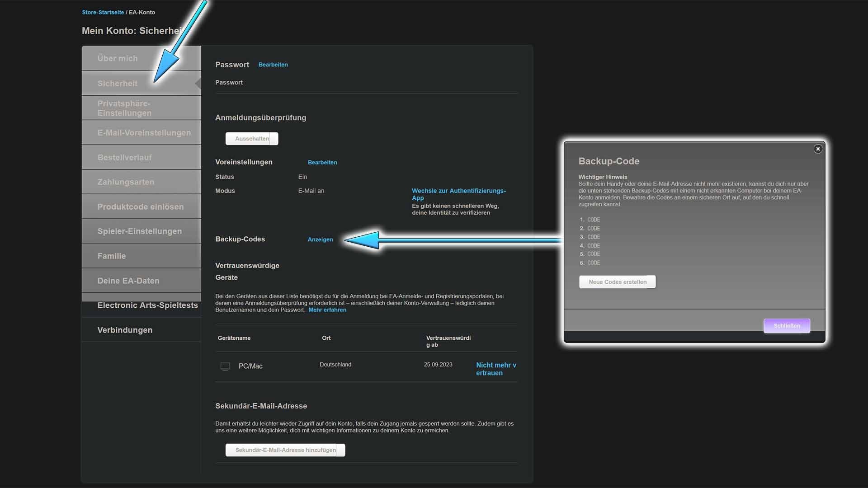Click the PC/Mac device icon
Viewport: 868px width, 488px height.
tap(225, 366)
